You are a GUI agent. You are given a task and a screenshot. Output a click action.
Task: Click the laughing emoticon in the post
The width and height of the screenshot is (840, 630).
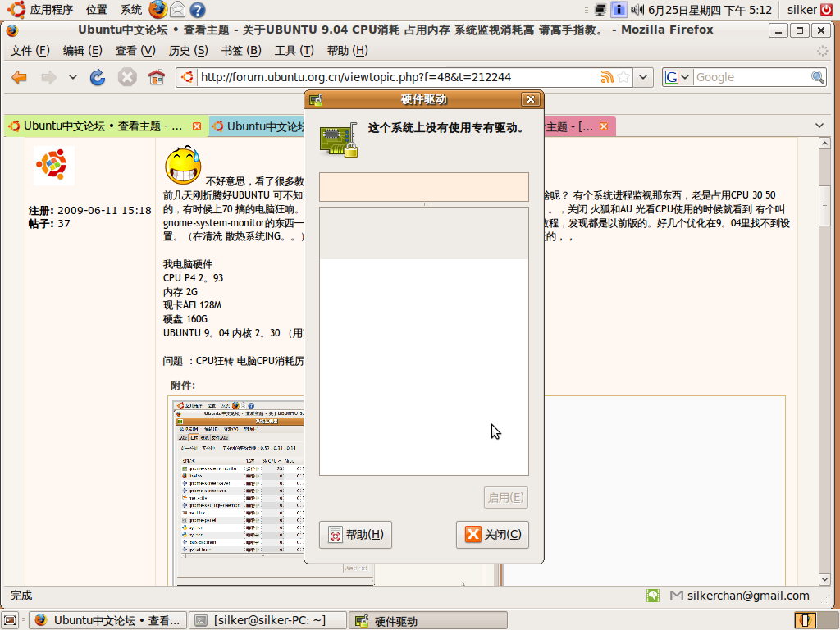pyautogui.click(x=183, y=166)
